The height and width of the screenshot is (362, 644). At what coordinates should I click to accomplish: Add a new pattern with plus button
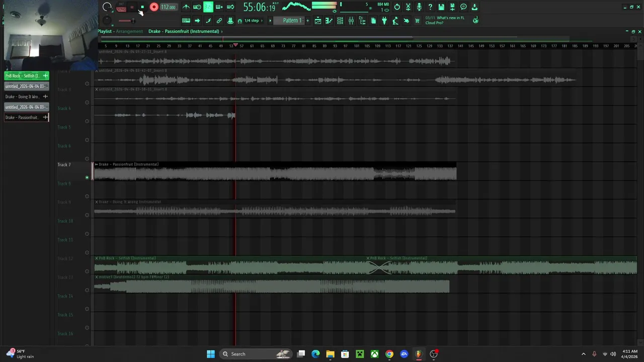pyautogui.click(x=307, y=21)
